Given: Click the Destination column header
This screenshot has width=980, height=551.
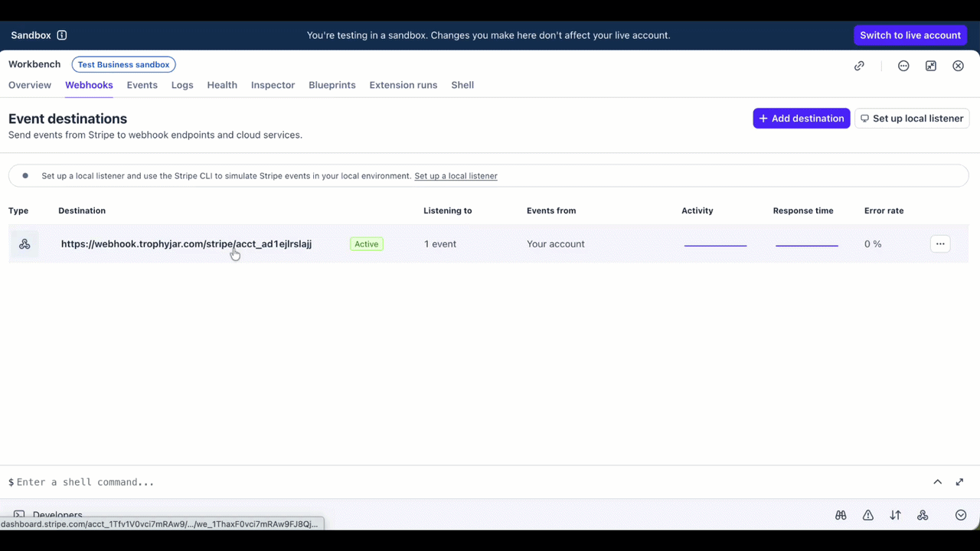Looking at the screenshot, I should [82, 210].
